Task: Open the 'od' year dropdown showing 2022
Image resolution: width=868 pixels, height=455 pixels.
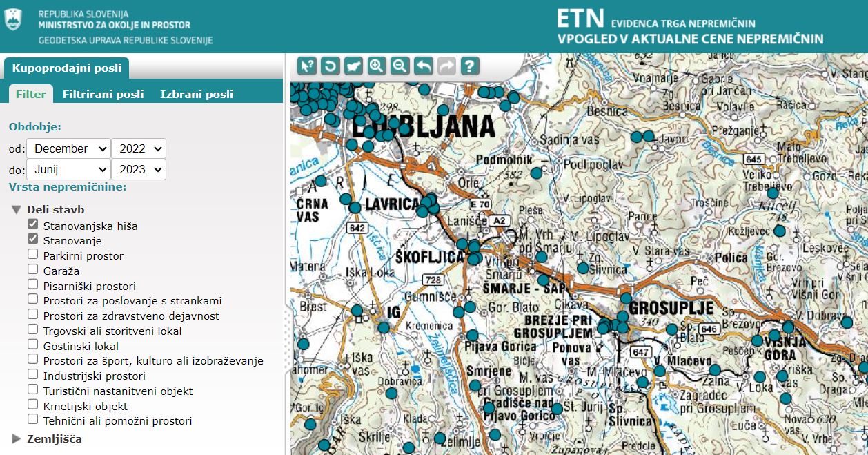Action: point(139,148)
